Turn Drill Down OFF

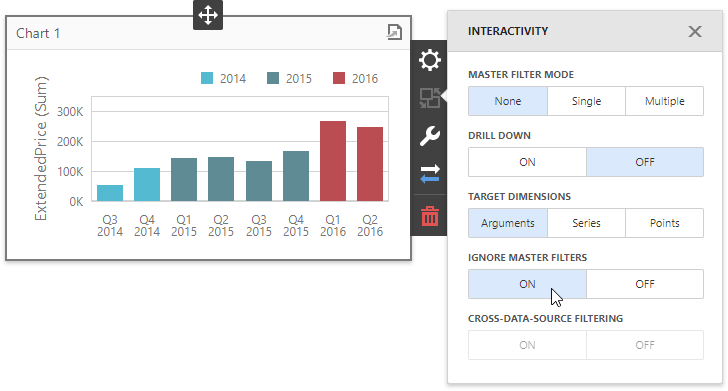[x=645, y=162]
